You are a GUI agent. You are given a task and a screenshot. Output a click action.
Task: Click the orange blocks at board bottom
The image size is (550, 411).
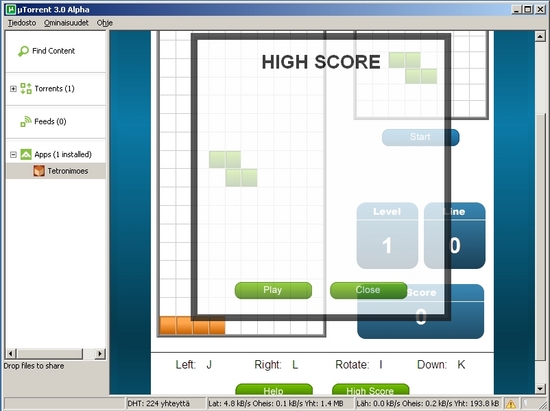tap(192, 325)
